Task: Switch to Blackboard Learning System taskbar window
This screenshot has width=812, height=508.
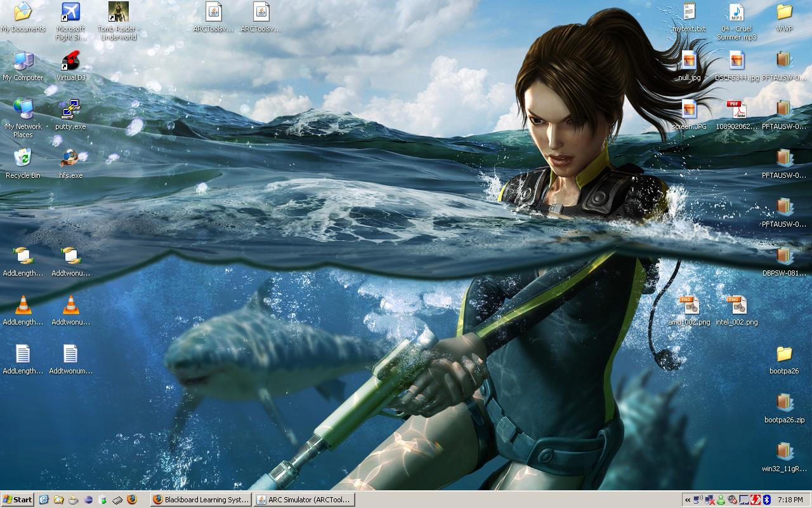Action: 200,500
